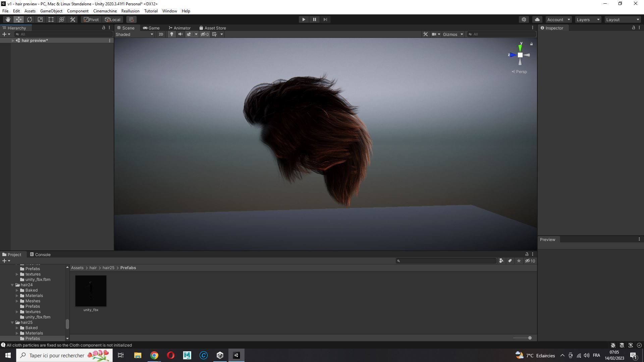The image size is (644, 362).
Task: Mute scene audio toggle
Action: coord(180,34)
